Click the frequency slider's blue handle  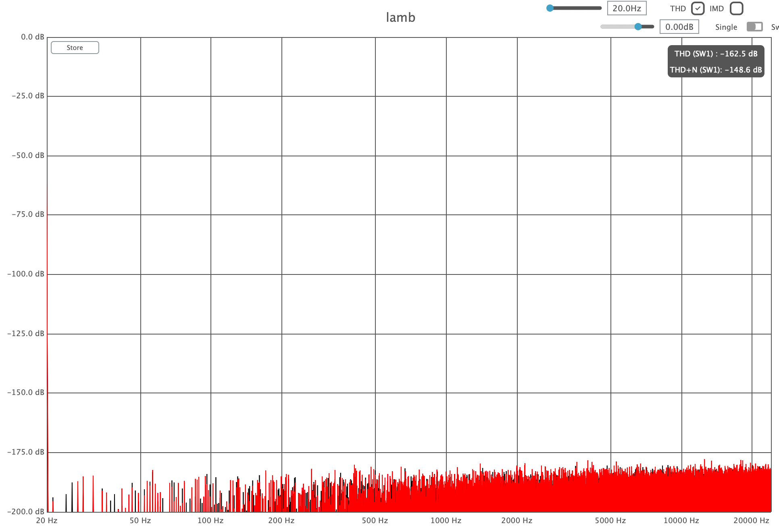click(550, 8)
